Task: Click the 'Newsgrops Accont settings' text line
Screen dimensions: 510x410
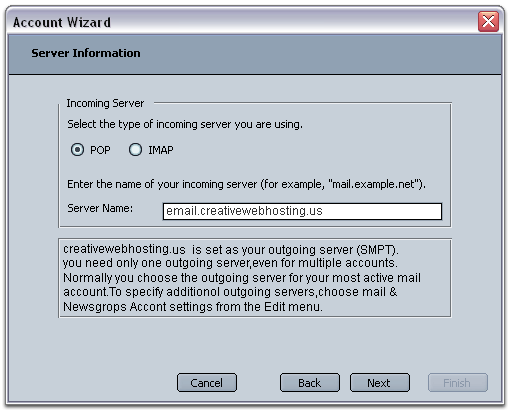Action: pos(193,307)
